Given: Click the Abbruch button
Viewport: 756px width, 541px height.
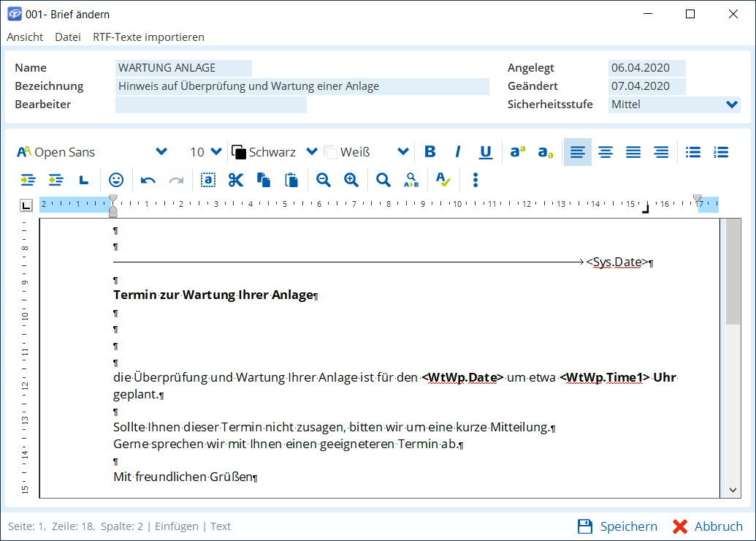Looking at the screenshot, I should tap(707, 526).
